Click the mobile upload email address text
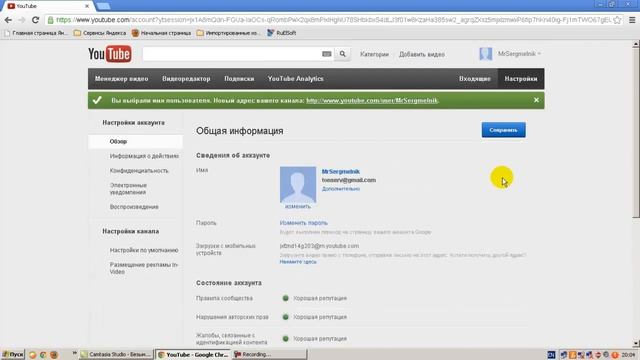Viewport: 640px width, 360px height. [319, 246]
